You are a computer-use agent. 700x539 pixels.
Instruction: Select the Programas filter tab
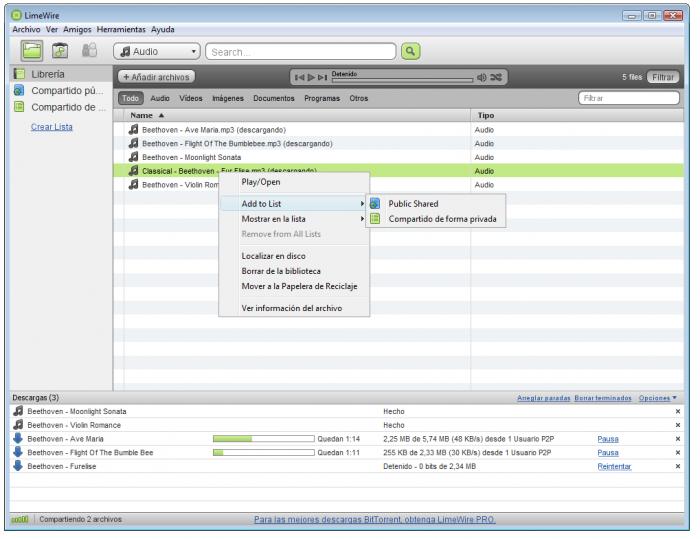(x=322, y=98)
